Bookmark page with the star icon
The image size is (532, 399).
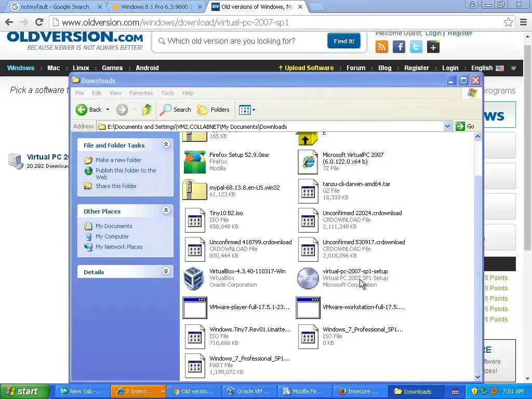point(508,22)
